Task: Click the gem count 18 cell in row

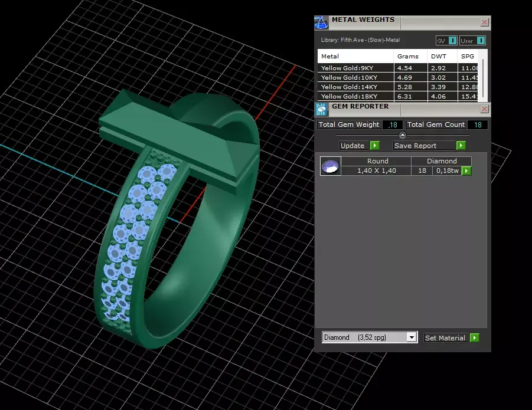Action: coord(422,170)
